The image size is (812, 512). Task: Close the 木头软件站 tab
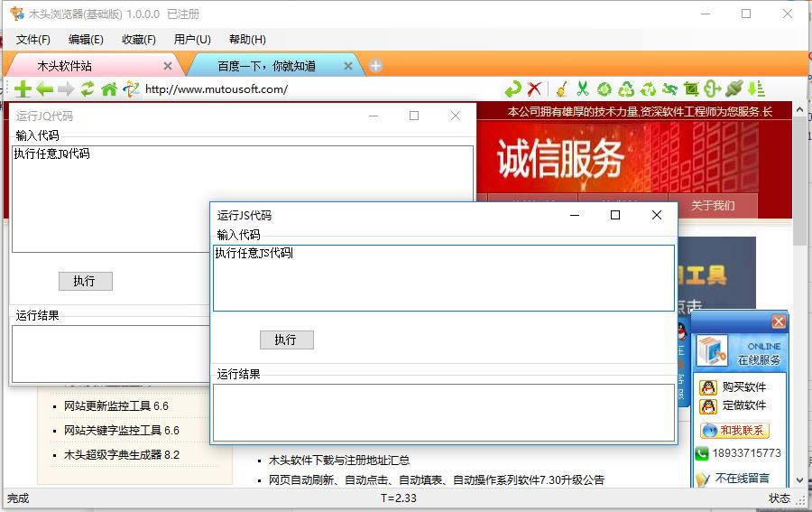coord(168,66)
